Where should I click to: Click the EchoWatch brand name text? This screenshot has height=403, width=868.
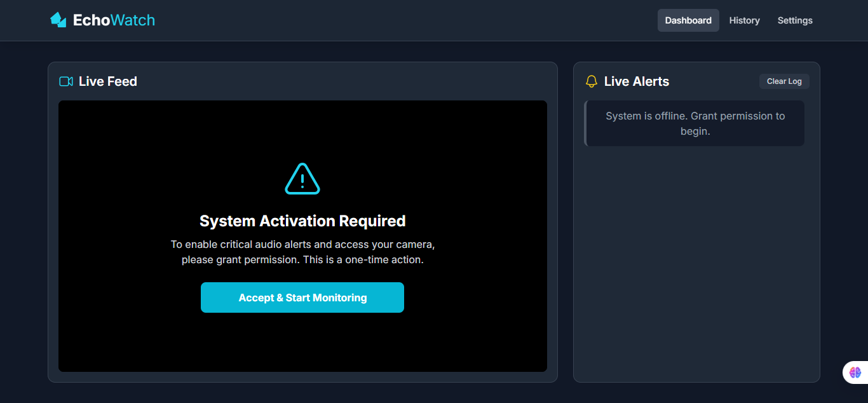(115, 20)
